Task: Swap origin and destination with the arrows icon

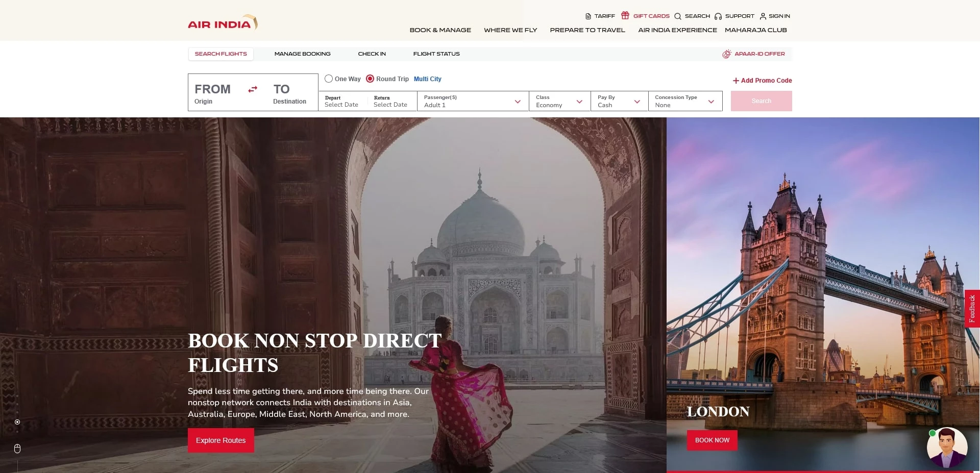Action: [252, 89]
